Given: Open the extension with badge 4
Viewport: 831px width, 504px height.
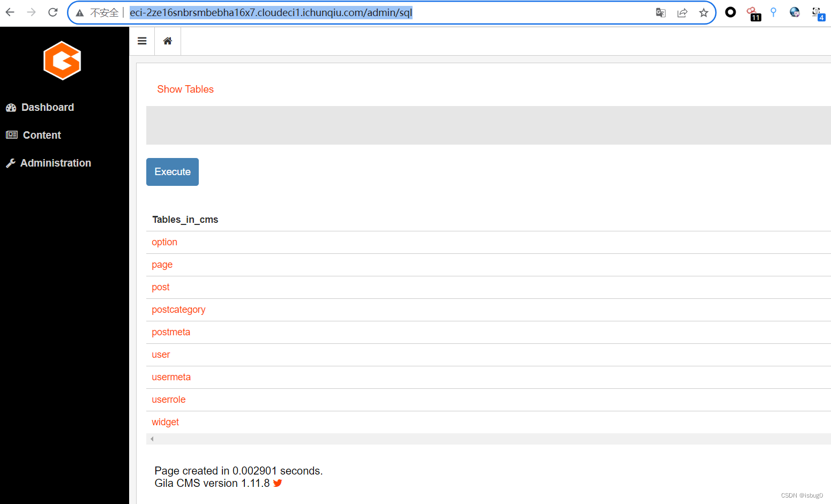Looking at the screenshot, I should [x=818, y=13].
